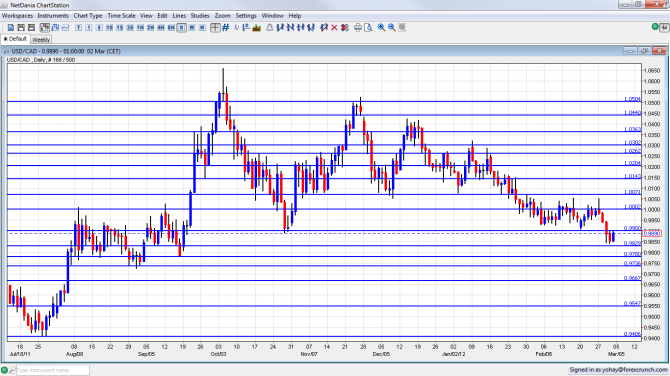Select the 8H time scale

pyautogui.click(x=171, y=28)
